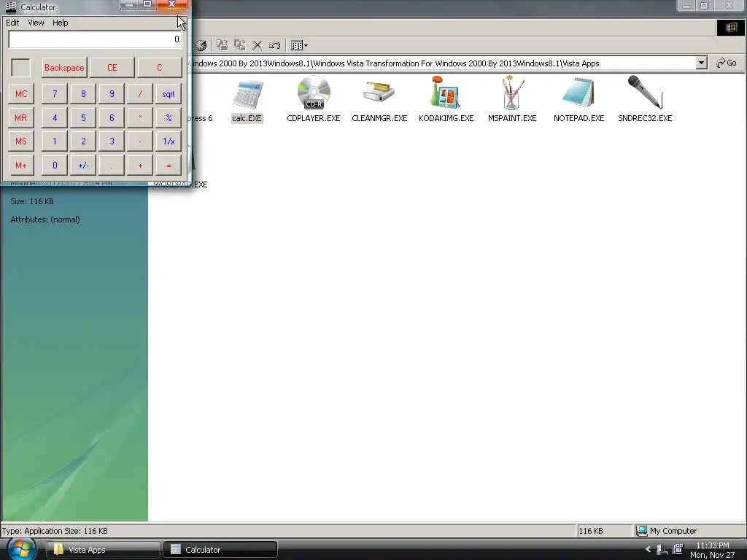Image resolution: width=747 pixels, height=560 pixels.
Task: Expand hidden tray icons arrow
Action: [648, 550]
